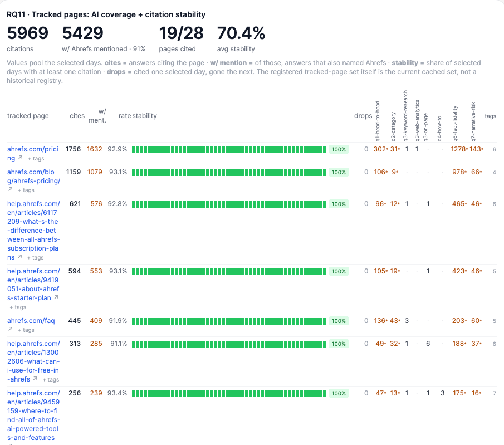504x445 pixels.
Task: Open the difference-between-all-ahrefs-subscription-plans link
Action: (34, 231)
